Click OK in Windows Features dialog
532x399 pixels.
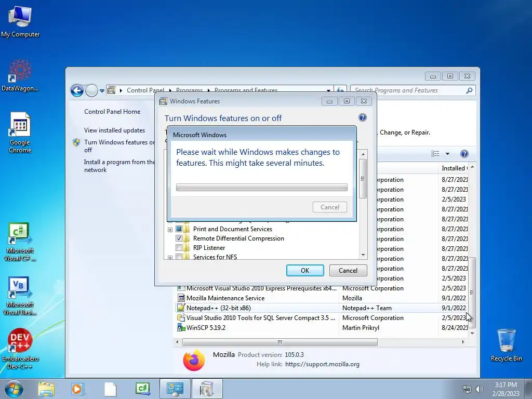[305, 270]
